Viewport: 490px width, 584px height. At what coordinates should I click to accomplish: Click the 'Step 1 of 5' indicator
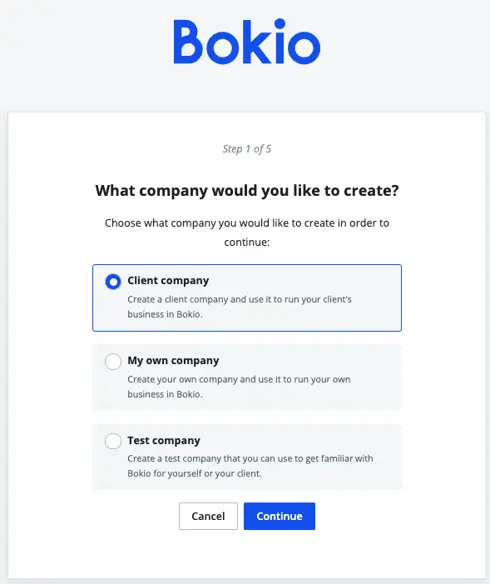(247, 149)
